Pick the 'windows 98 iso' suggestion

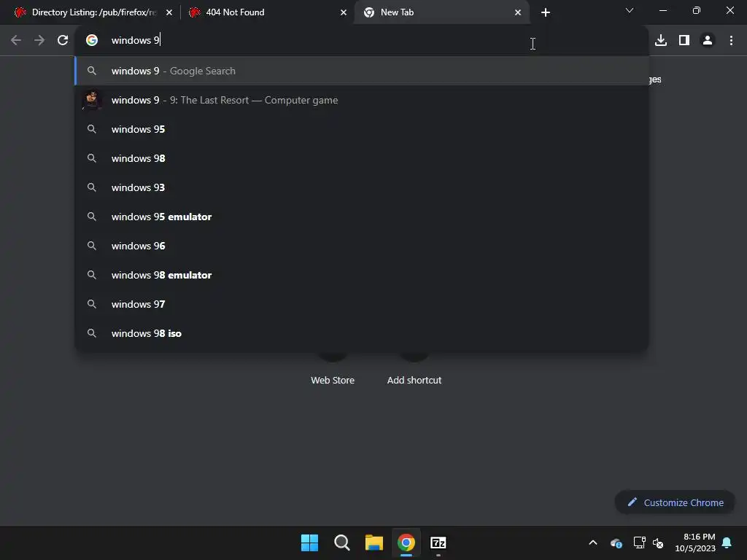(x=362, y=333)
